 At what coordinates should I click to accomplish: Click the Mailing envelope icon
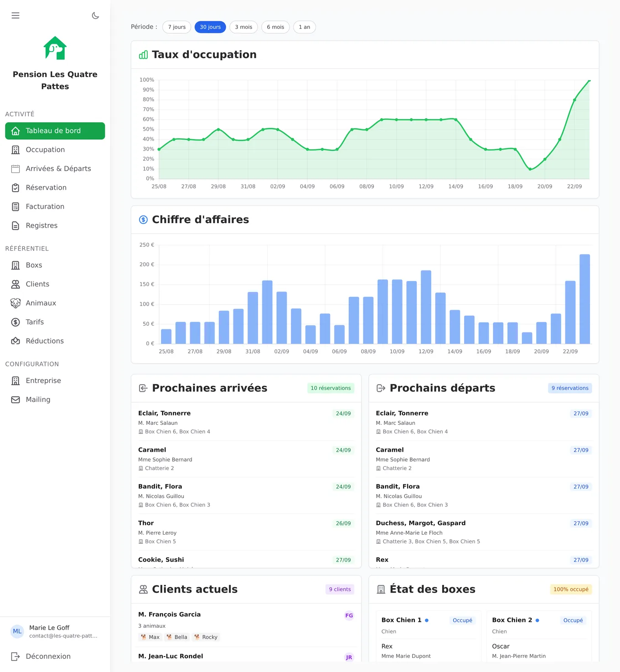point(15,400)
